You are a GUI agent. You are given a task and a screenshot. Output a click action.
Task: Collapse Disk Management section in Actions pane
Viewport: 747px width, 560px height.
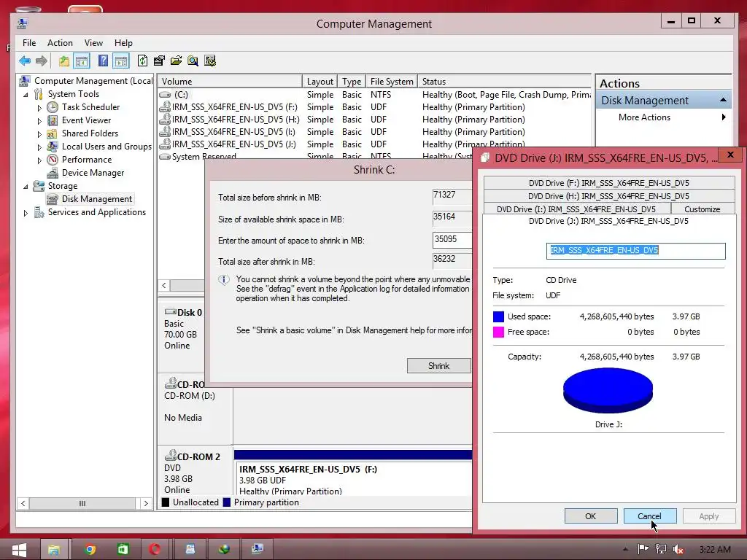723,100
